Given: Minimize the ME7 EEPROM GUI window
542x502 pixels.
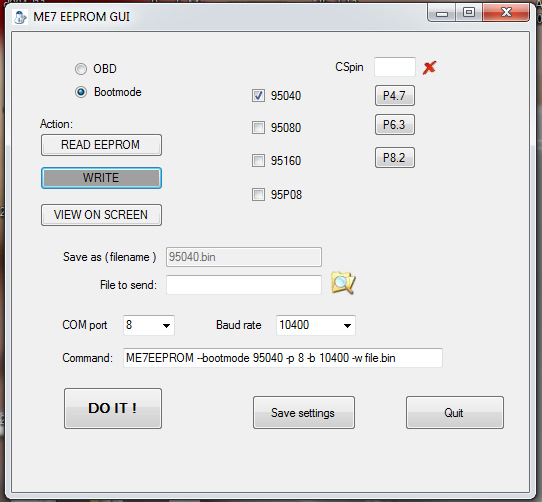Looking at the screenshot, I should click(441, 13).
